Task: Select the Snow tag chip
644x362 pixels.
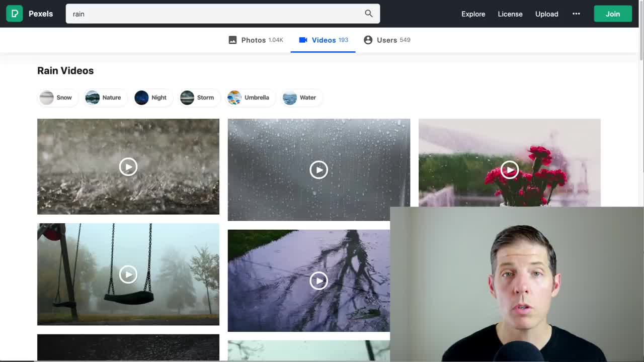Action: (57, 98)
